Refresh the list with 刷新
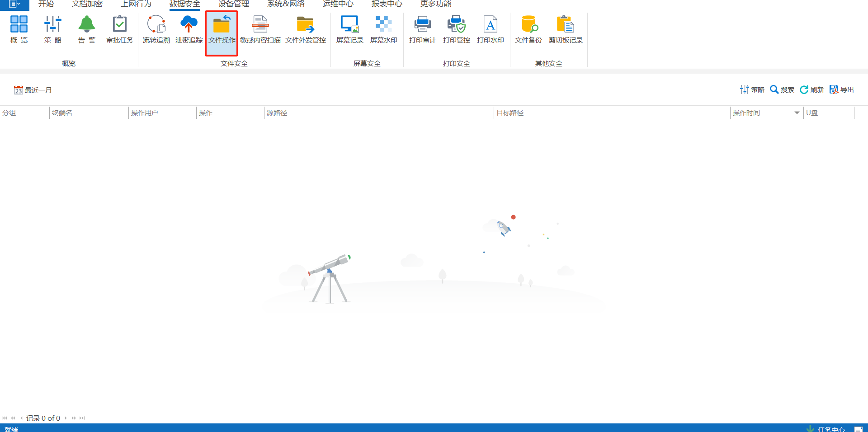 [812, 89]
